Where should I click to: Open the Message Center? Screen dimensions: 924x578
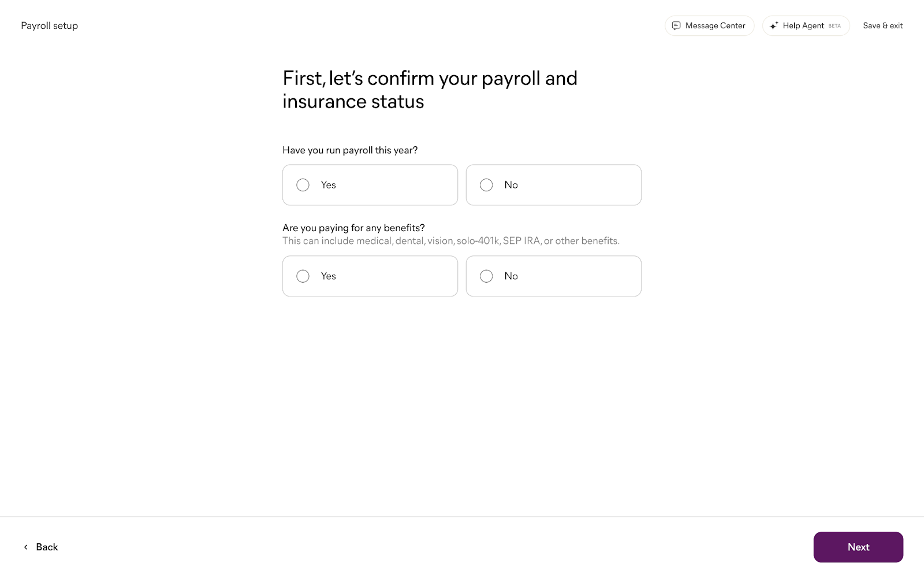click(x=709, y=25)
